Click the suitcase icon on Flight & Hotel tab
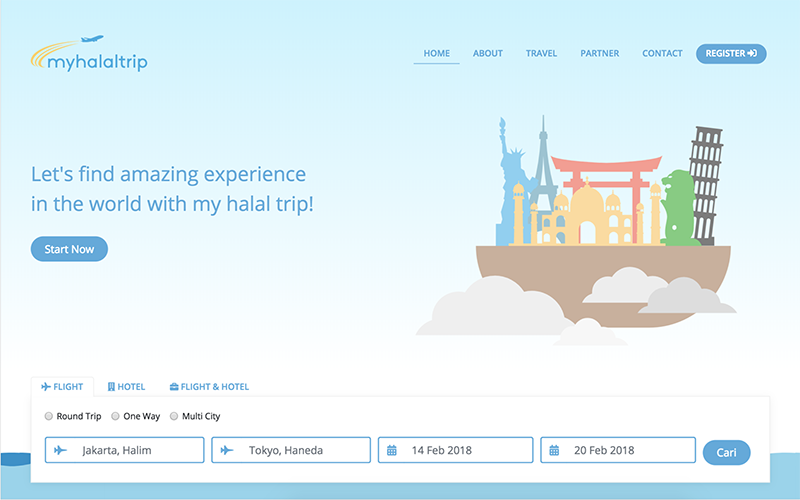This screenshot has height=500, width=800. 174,387
